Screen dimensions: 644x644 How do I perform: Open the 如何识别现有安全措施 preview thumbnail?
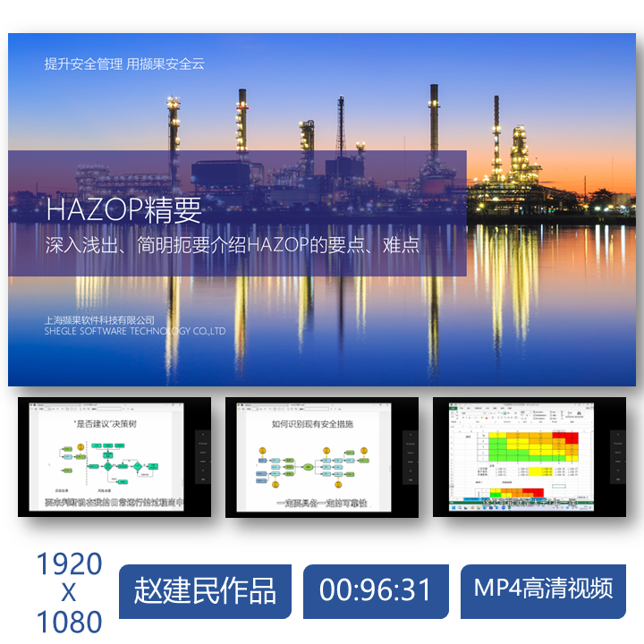click(x=322, y=457)
